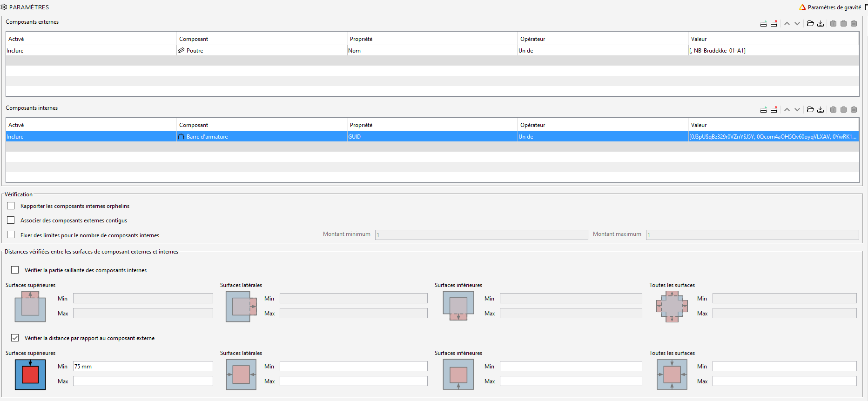This screenshot has width=868, height=401.
Task: Open filter file for Composants internes
Action: click(x=810, y=109)
